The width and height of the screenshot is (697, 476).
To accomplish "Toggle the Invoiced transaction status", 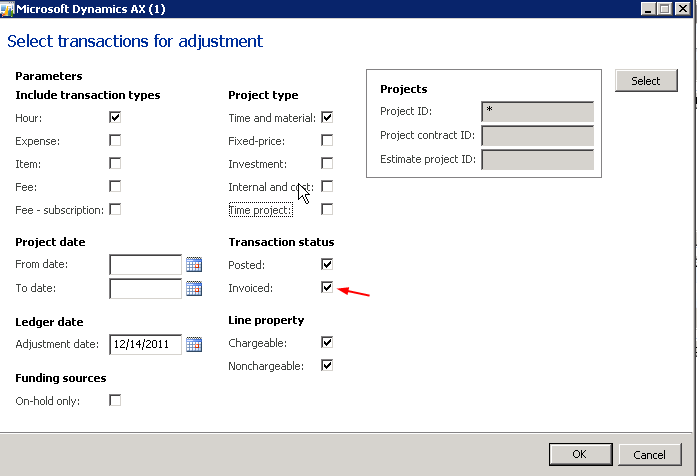I will (x=327, y=288).
